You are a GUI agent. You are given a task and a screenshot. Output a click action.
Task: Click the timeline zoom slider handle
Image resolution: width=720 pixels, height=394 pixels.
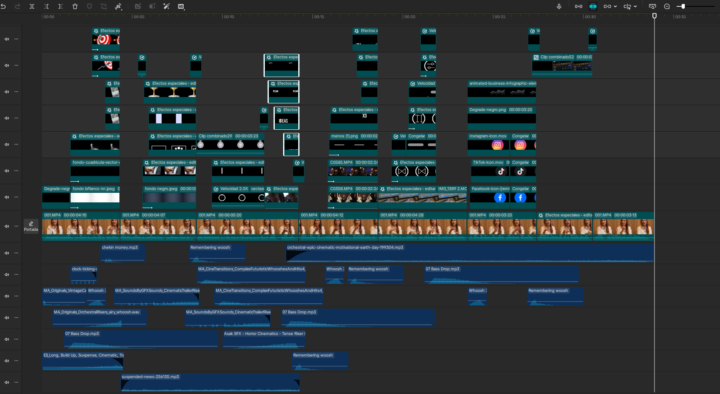point(683,6)
